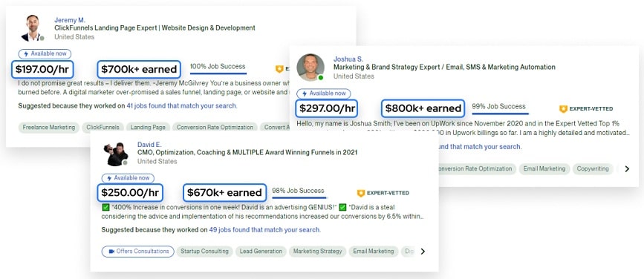The image size is (644, 279).
Task: Click the title 'Marketing & Brand Strategy Expert / Email, SMS & Marketing Automation'
Action: [x=444, y=67]
